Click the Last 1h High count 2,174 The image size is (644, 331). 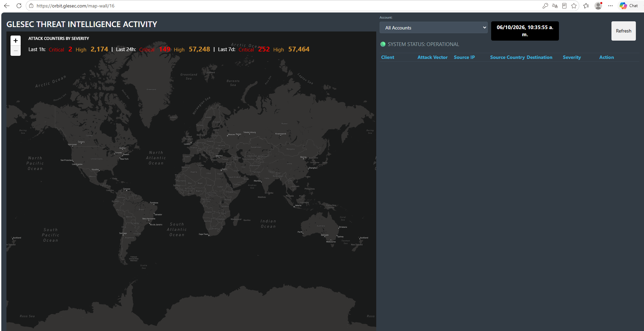tap(99, 49)
